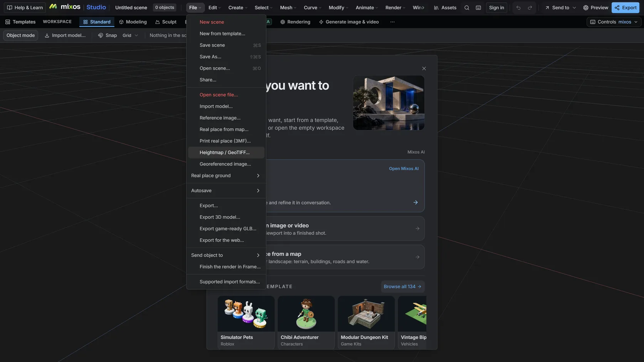Choose Export 3D model... in File menu
Viewport: 644px width, 362px height.
point(226,217)
